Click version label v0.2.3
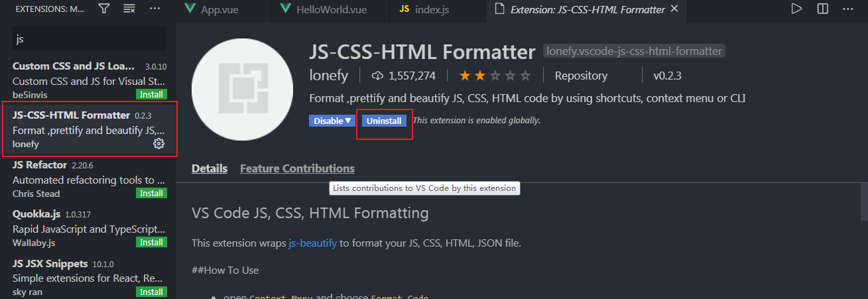Viewport: 868px width, 299px height. point(667,76)
